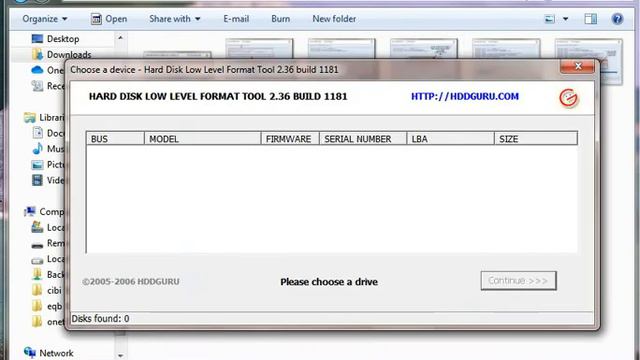Open the eqb folder in sidebar

(47, 306)
